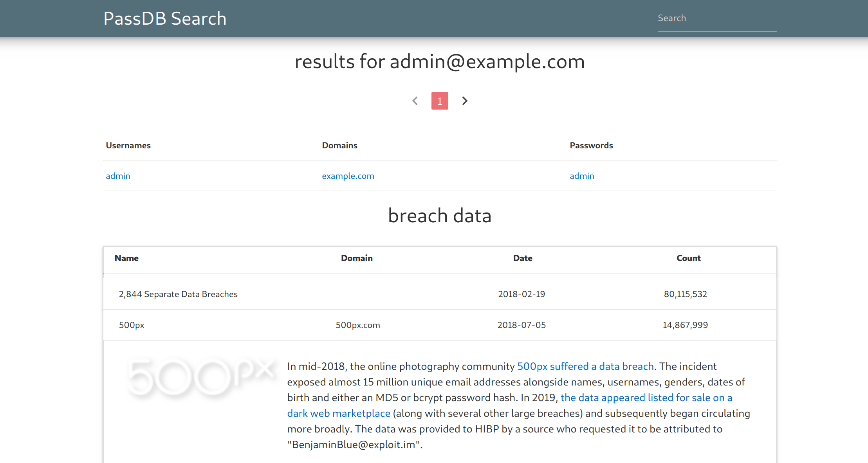Open the admin username link
Screen dimensions: 868x463
click(118, 176)
